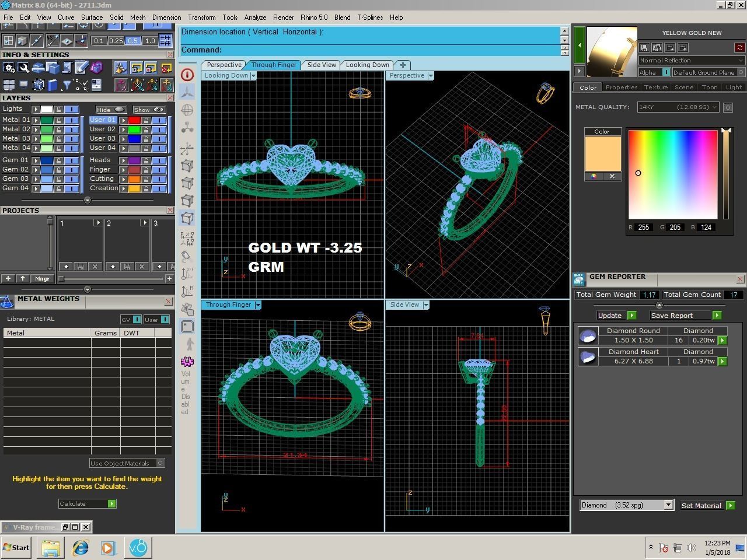747x560 pixels.
Task: Click the Metal 03 layer color swatch
Action: tap(46, 138)
